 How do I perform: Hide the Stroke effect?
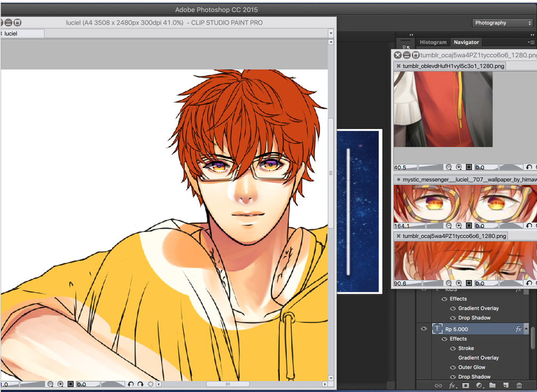(453, 348)
